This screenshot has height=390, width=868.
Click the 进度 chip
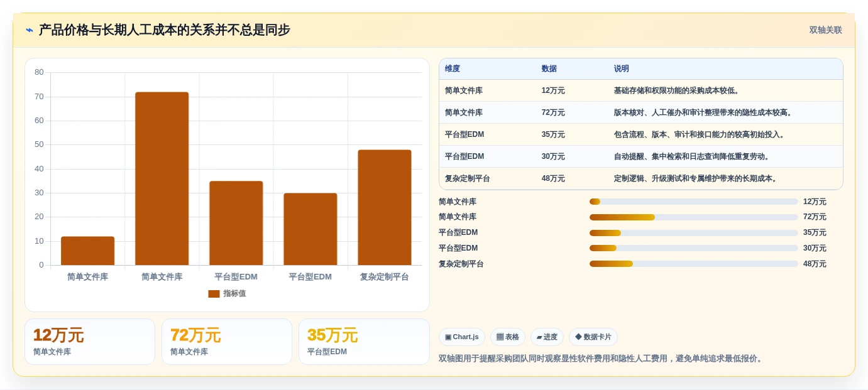pos(547,337)
